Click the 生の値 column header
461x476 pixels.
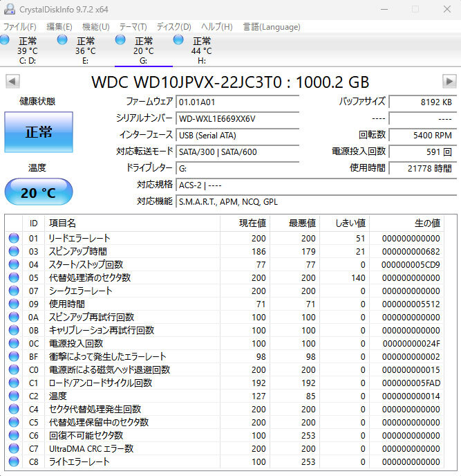[406, 223]
